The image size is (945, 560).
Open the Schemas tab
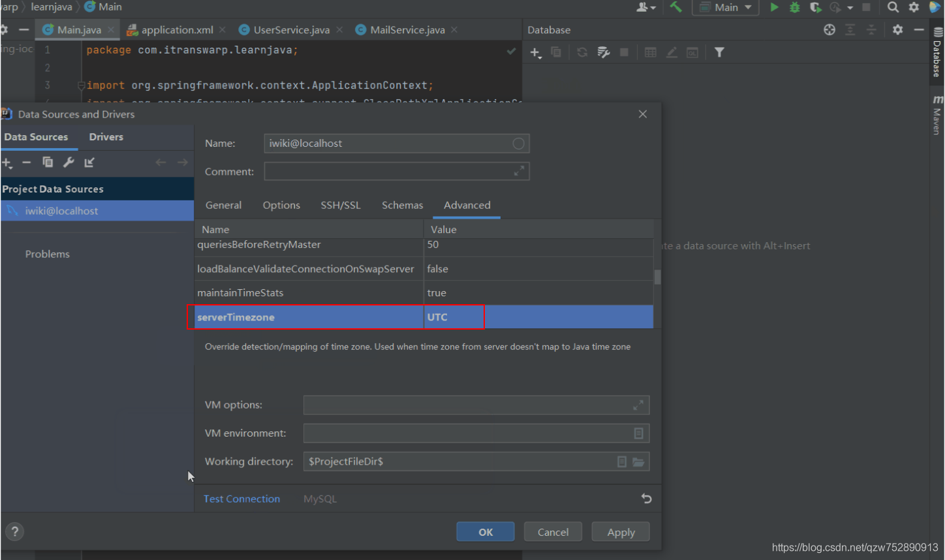click(402, 205)
